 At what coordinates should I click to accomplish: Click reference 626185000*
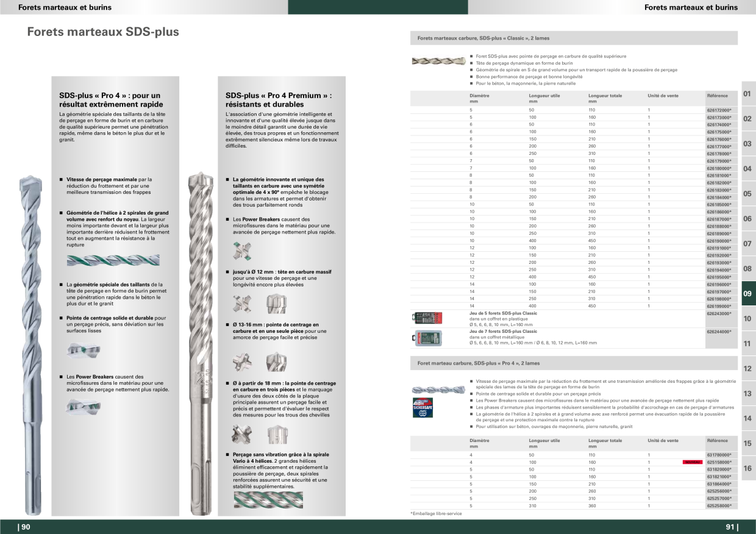pos(719,205)
